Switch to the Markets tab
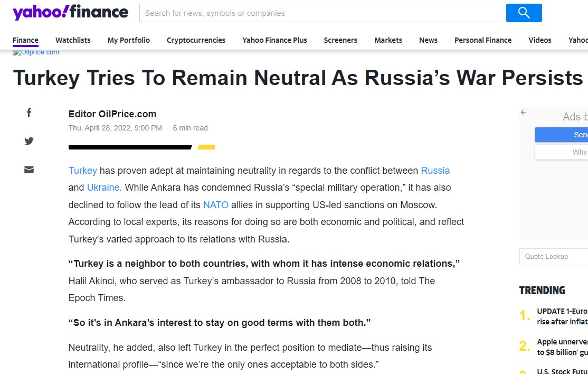Screen dimensions: 588x374 pos(388,40)
